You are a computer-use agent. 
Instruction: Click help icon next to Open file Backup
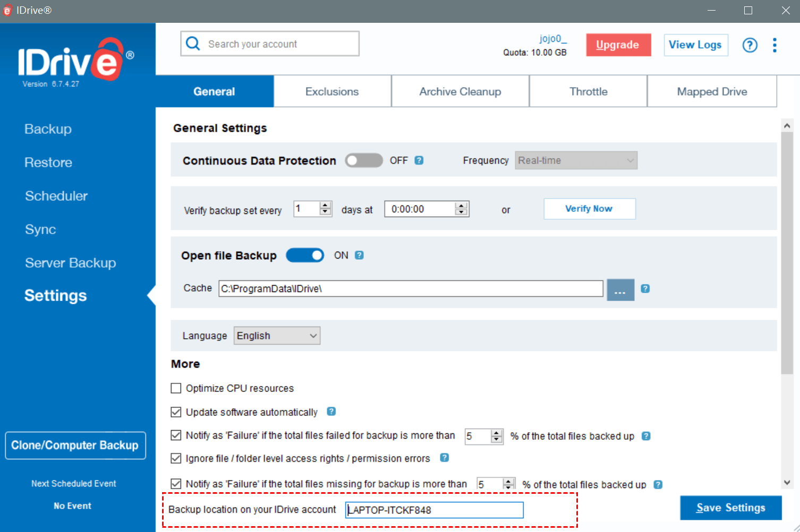(359, 255)
